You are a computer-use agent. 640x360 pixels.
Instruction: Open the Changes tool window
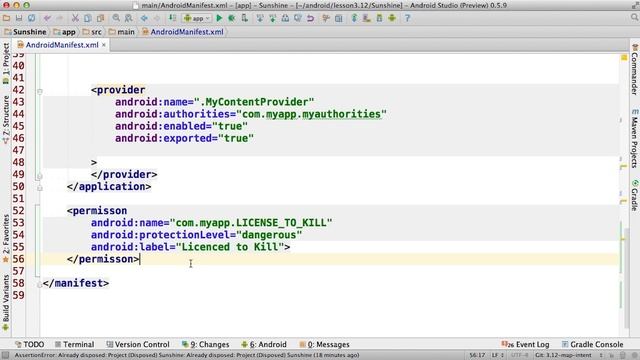click(205, 344)
